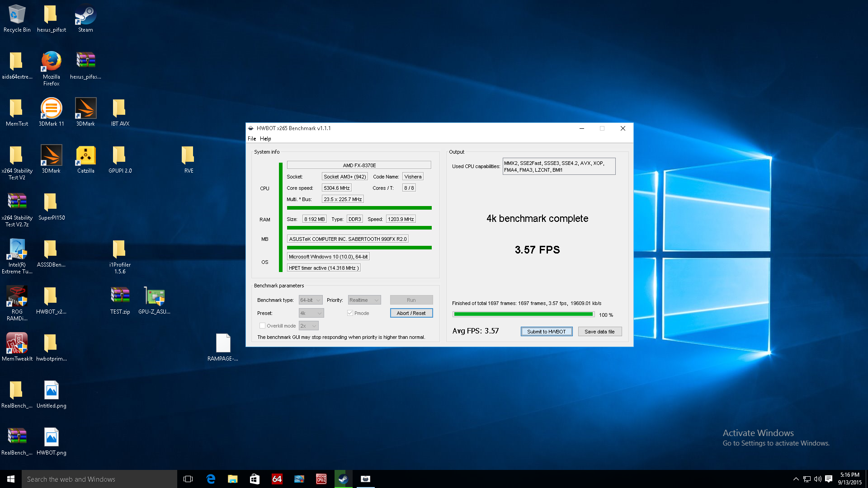Image resolution: width=868 pixels, height=488 pixels.
Task: Open the RAMPAGE file icon
Action: pyautogui.click(x=223, y=347)
